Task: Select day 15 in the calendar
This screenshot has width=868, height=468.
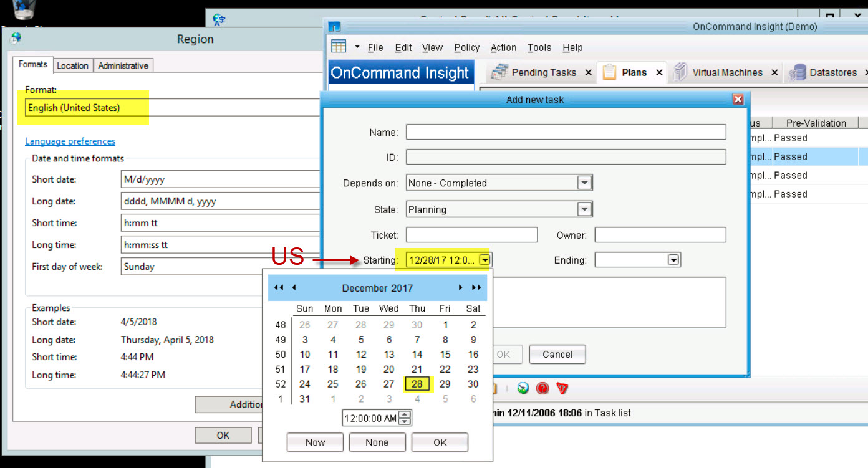Action: 445,355
